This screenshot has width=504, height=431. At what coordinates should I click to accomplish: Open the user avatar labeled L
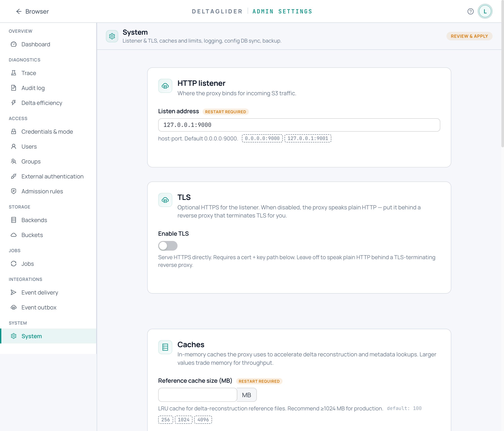485,11
